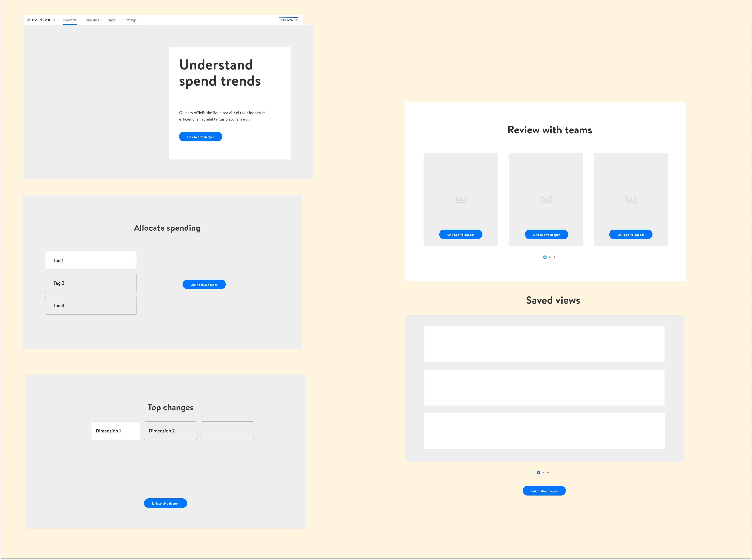Screen dimensions: 752x560
Task: Click image placeholder icon in middle team card
Action: 545,199
